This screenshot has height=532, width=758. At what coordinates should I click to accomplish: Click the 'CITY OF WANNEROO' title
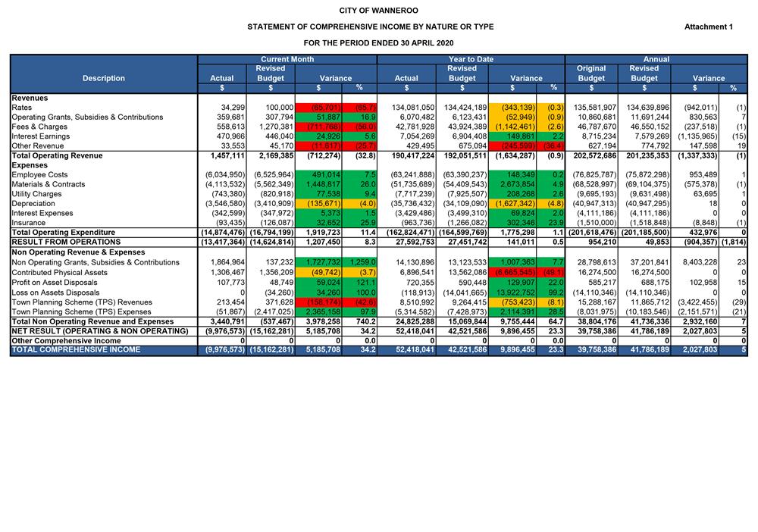[378, 11]
